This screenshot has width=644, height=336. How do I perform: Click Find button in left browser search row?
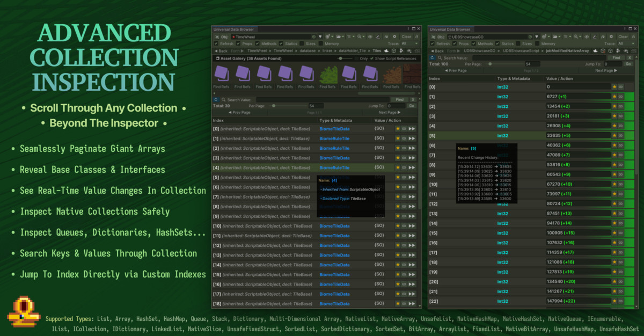pyautogui.click(x=399, y=99)
